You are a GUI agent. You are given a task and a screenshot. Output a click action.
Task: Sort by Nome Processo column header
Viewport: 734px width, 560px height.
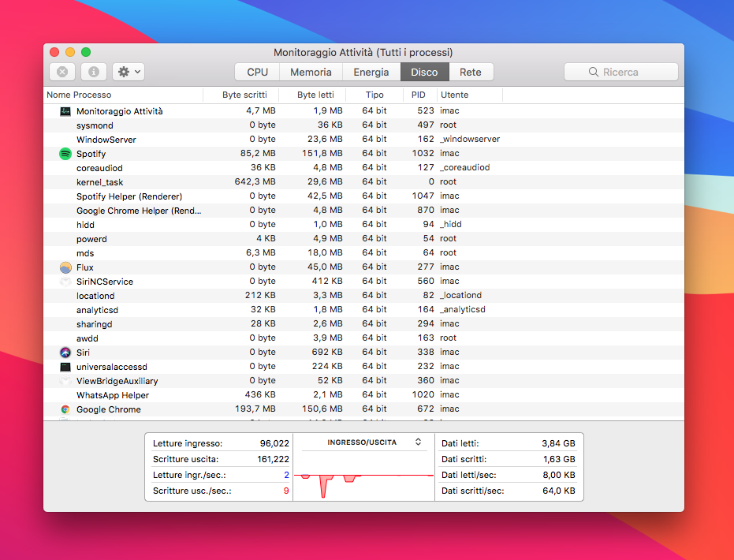(x=124, y=95)
